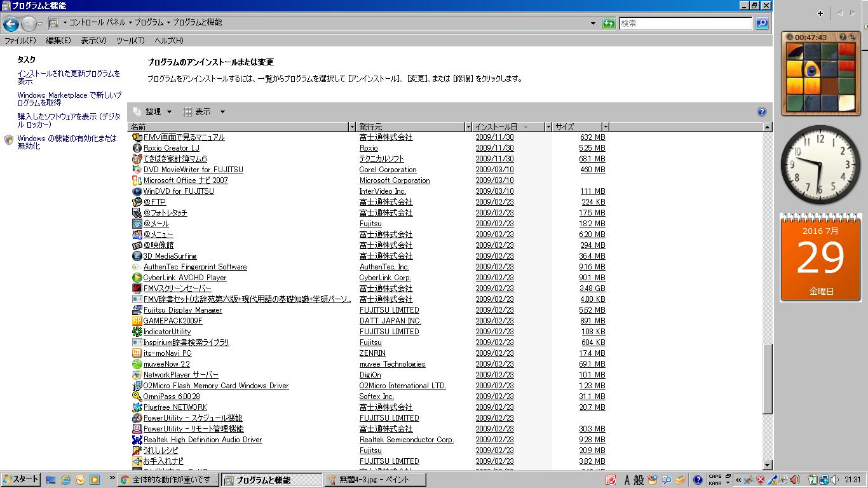
Task: Open the 編集(E) menu
Action: pyautogui.click(x=58, y=41)
